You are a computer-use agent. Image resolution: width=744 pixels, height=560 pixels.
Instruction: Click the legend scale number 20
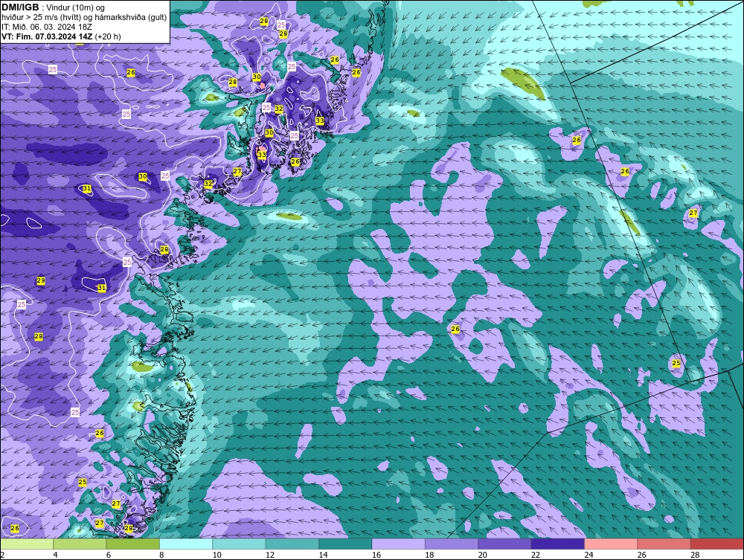pos(483,555)
